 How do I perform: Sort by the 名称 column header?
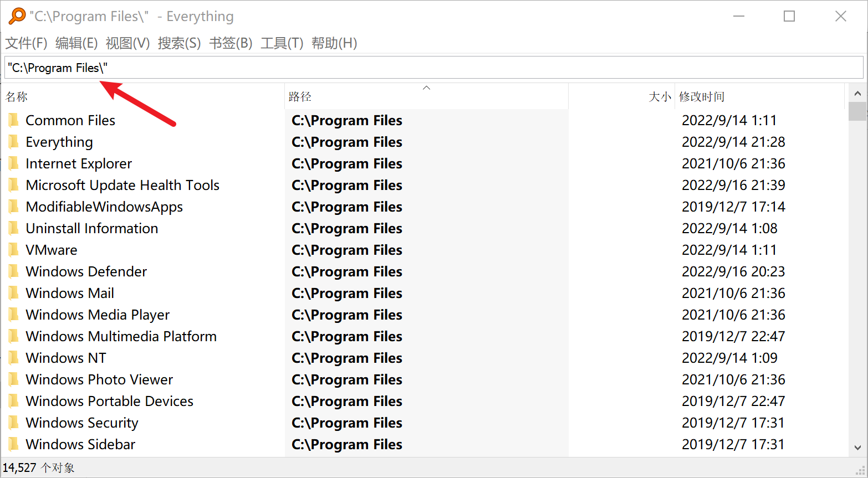pyautogui.click(x=144, y=96)
